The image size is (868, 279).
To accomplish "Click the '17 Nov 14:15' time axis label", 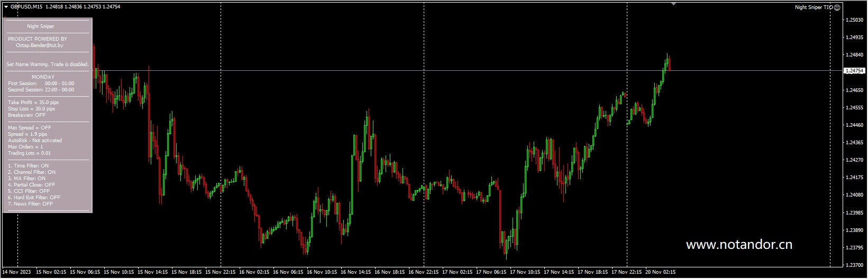I will click(559, 273).
